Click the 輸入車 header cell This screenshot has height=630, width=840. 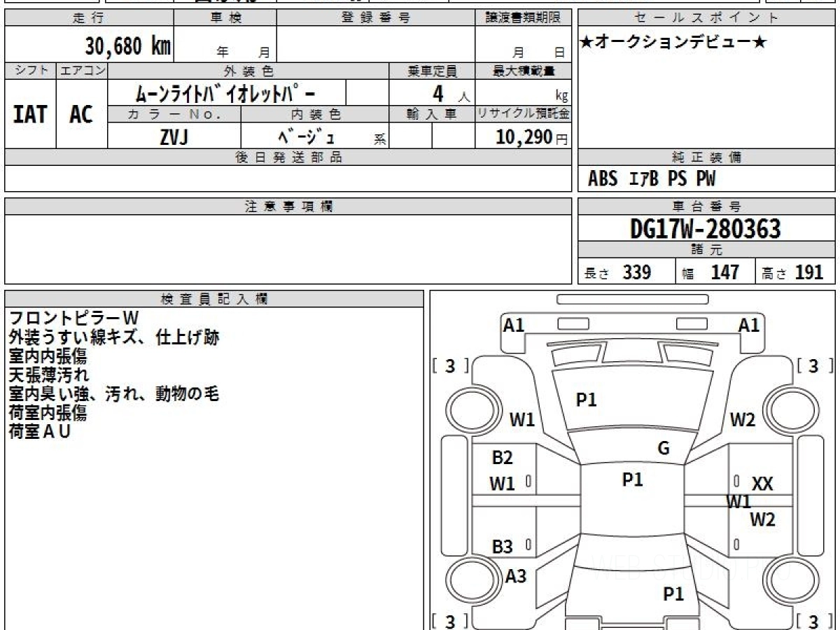432,114
